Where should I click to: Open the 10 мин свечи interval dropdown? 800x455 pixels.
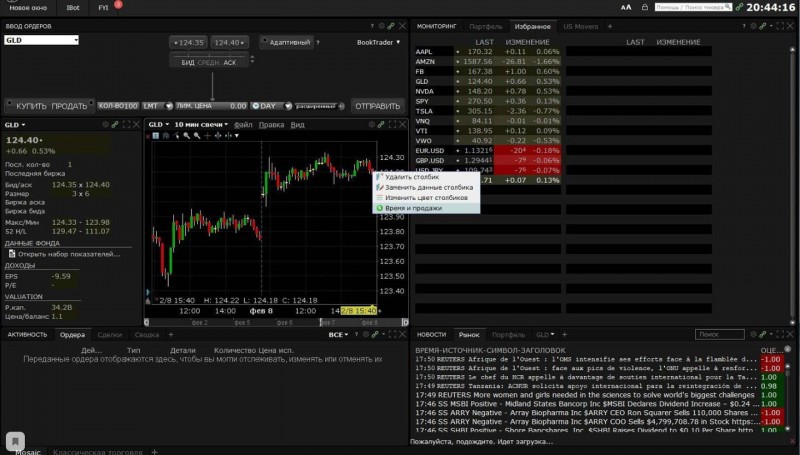pos(201,124)
